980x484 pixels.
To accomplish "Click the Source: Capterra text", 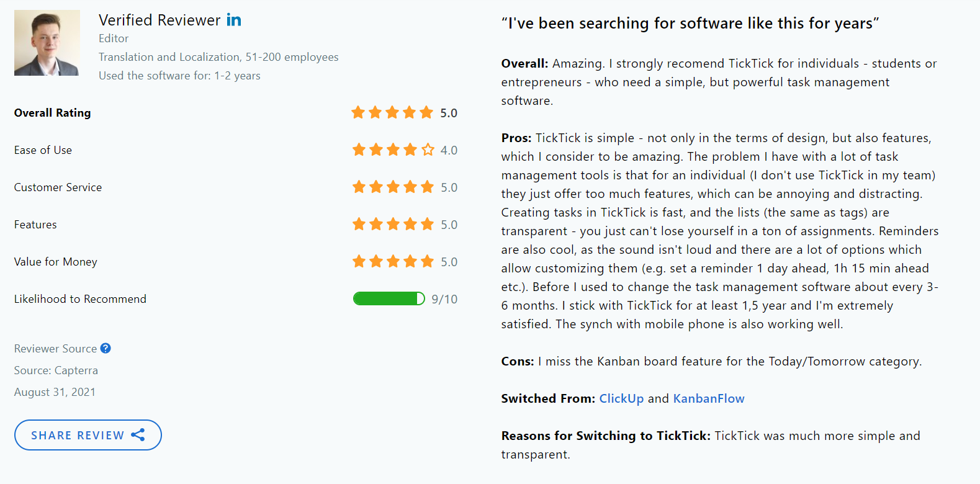I will (x=56, y=370).
